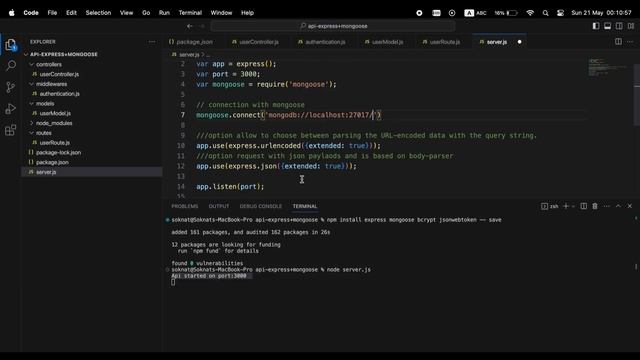Click server.js in the breadcrumb
The height and width of the screenshot is (360, 640).
(189, 54)
